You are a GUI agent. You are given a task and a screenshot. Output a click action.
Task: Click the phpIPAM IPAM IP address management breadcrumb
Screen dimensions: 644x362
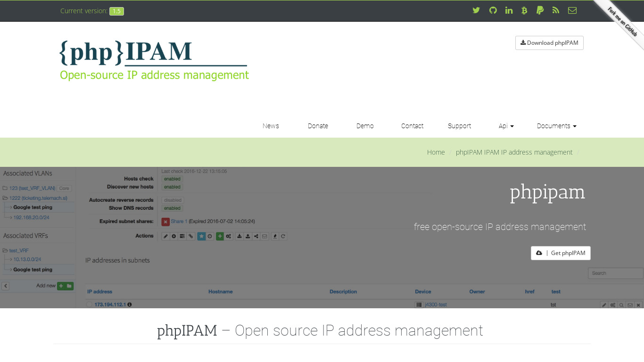coord(514,152)
